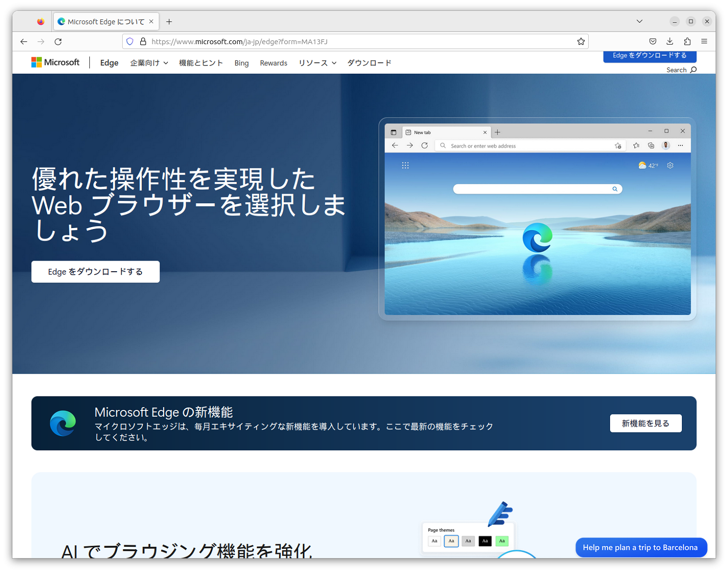Click the blue Edge をダウンロードする header button
The image size is (728, 572).
tap(650, 56)
